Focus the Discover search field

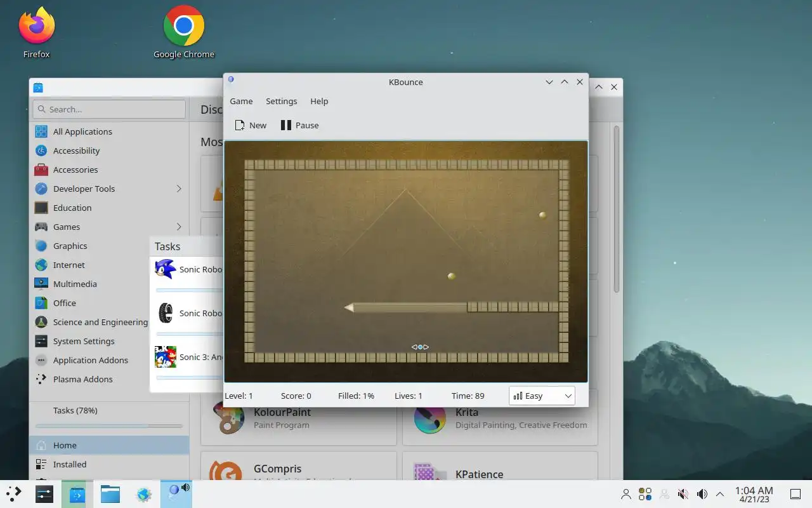(109, 109)
